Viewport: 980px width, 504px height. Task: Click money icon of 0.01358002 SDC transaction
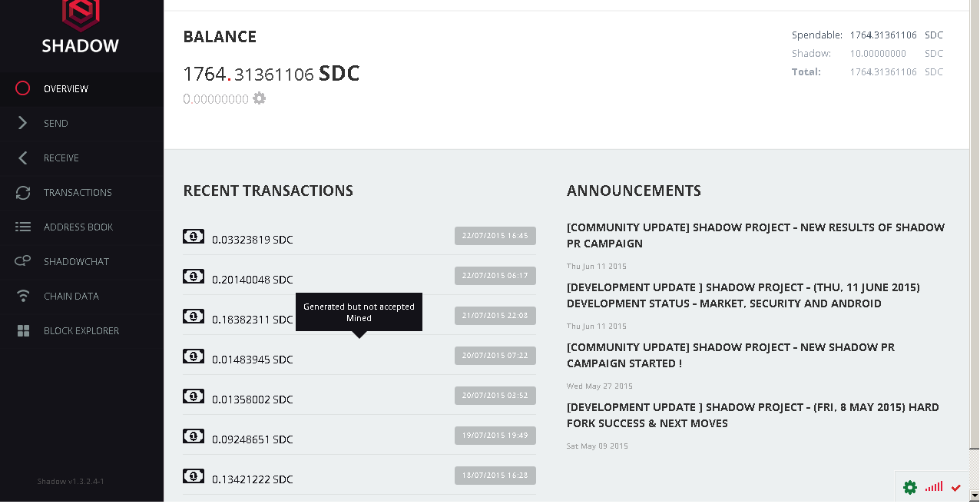(x=194, y=396)
